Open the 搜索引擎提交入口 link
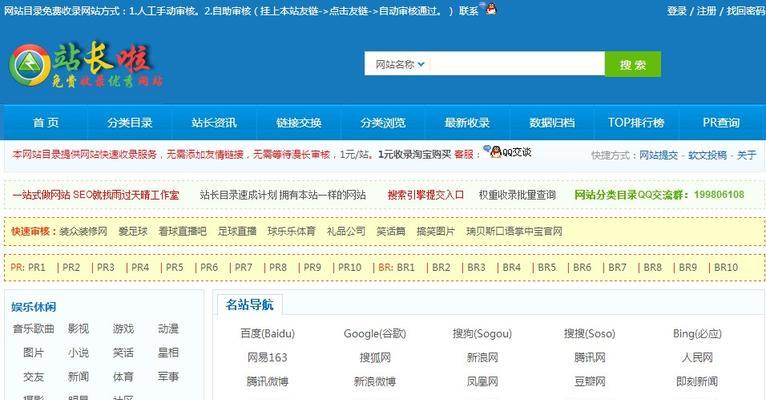Screen dimensions: 766x400 [426, 195]
